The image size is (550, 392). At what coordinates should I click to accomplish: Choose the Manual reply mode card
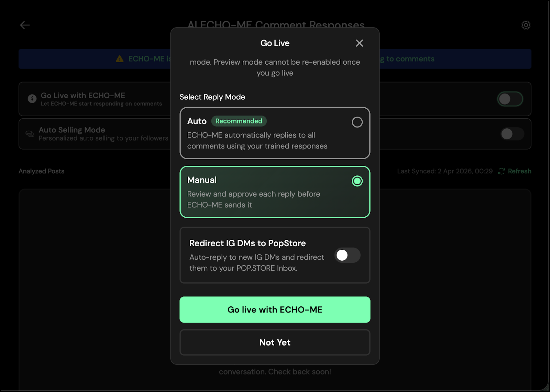275,192
